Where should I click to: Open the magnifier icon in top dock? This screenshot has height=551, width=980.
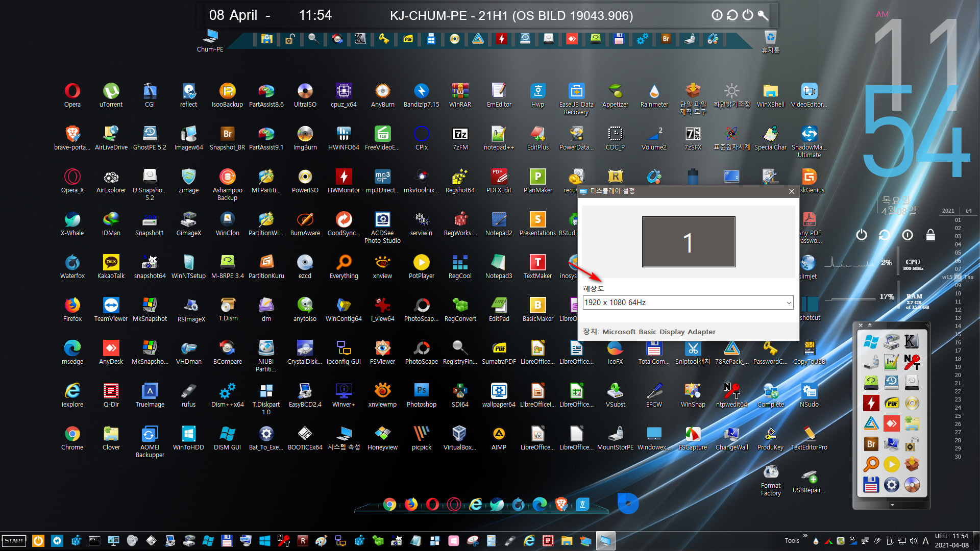click(313, 39)
